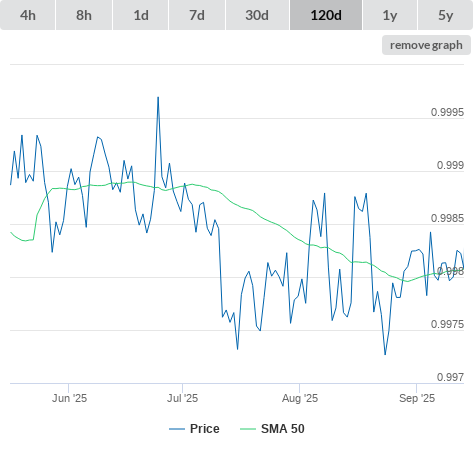The image size is (474, 455).
Task: Click the remove graph button
Action: pos(426,45)
